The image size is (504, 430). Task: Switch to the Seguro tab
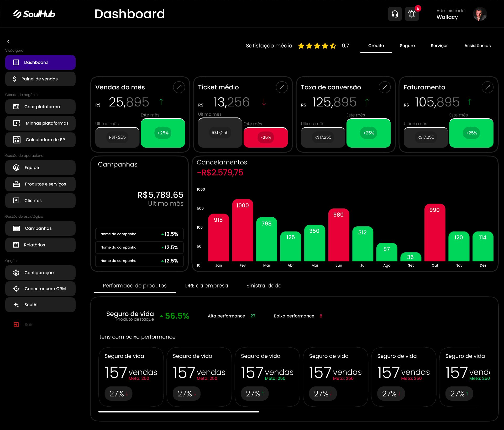click(407, 46)
